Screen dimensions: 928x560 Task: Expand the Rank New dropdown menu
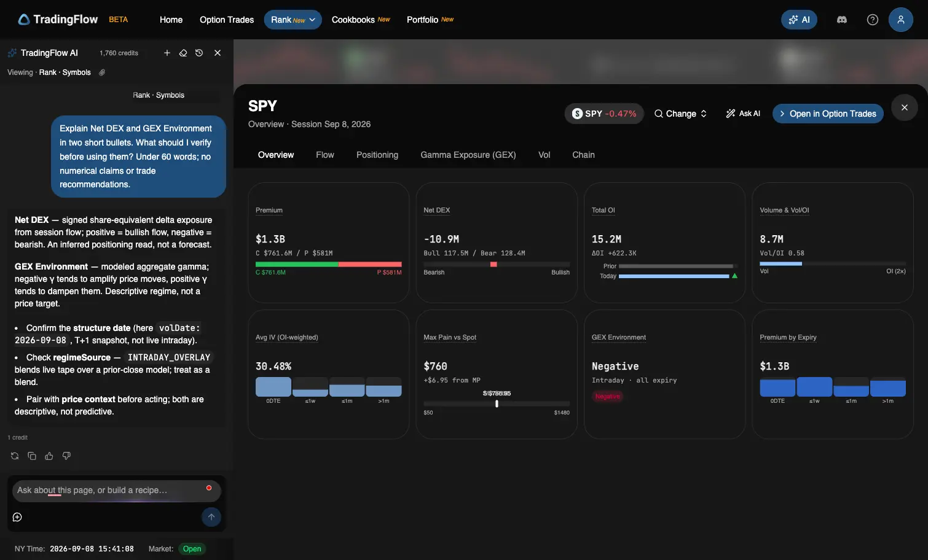293,20
